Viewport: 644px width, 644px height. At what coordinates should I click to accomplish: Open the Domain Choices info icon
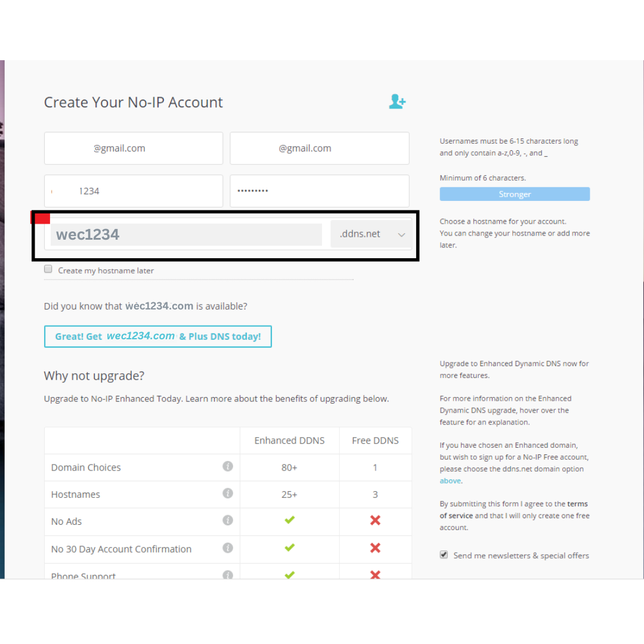pos(228,466)
